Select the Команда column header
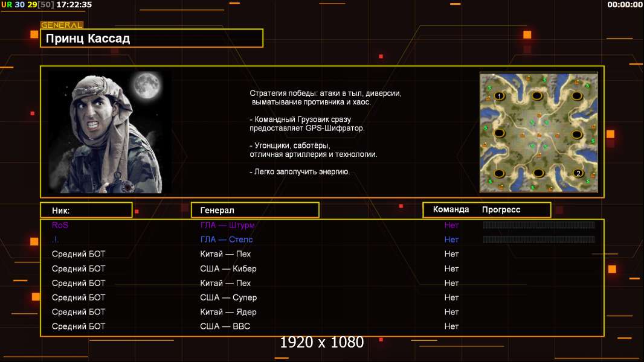This screenshot has width=644, height=362. point(451,210)
